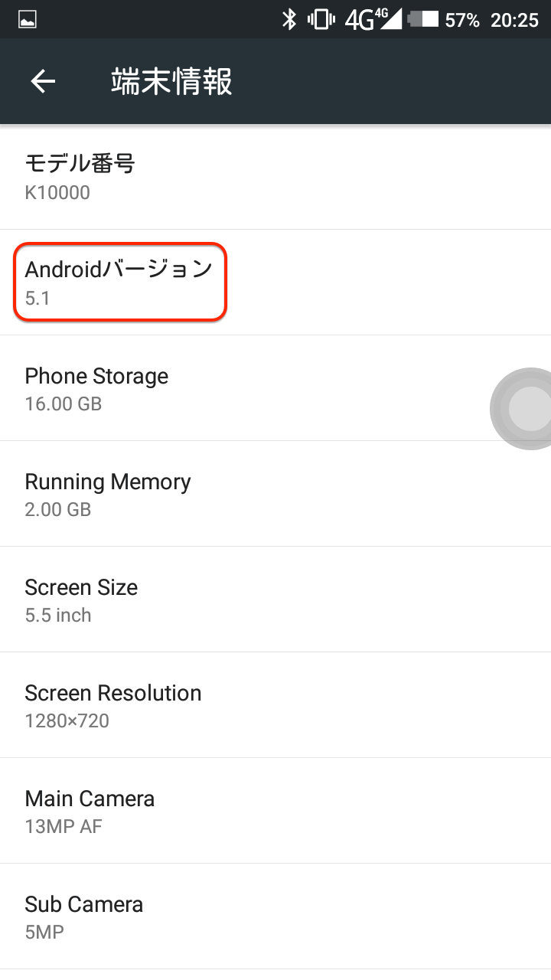Tap the picture notification icon
Image resolution: width=551 pixels, height=980 pixels.
pos(28,20)
